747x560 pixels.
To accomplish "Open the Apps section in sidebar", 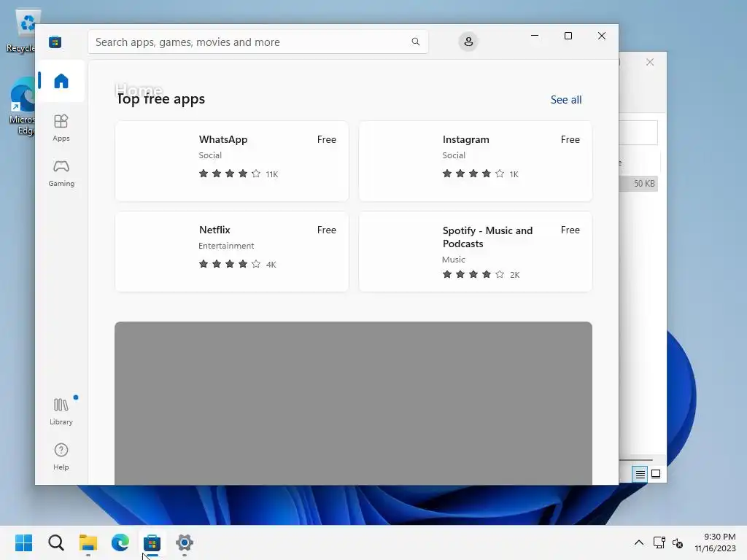I will [x=61, y=128].
